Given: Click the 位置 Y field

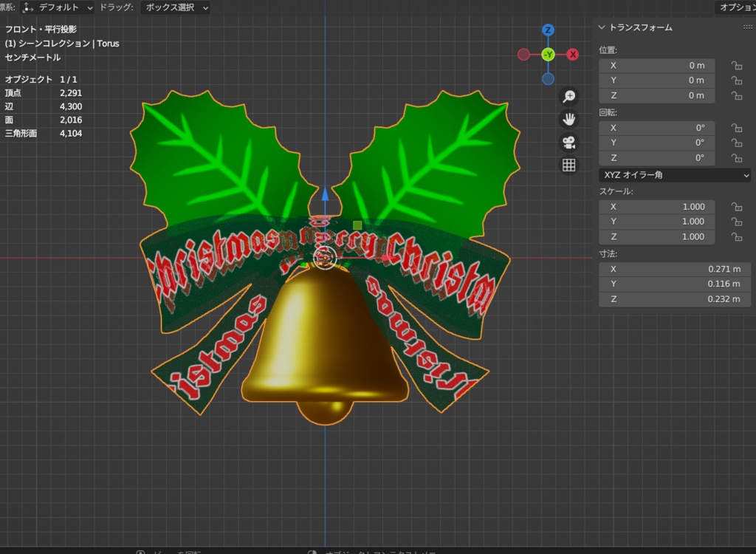Looking at the screenshot, I should coord(656,81).
